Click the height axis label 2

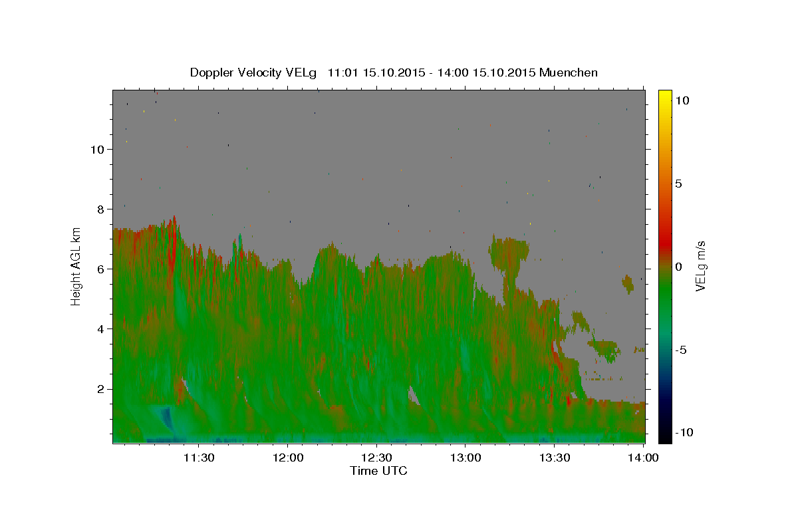click(100, 388)
